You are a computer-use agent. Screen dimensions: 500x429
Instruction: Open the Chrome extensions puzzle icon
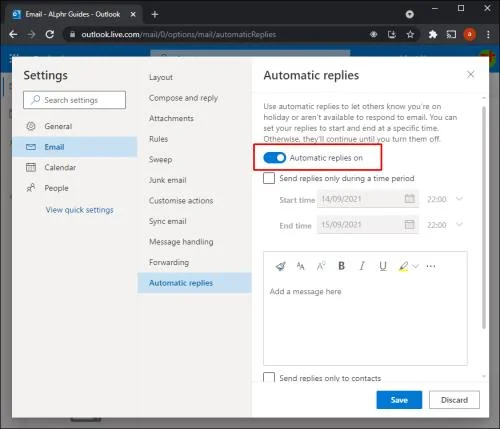point(433,34)
